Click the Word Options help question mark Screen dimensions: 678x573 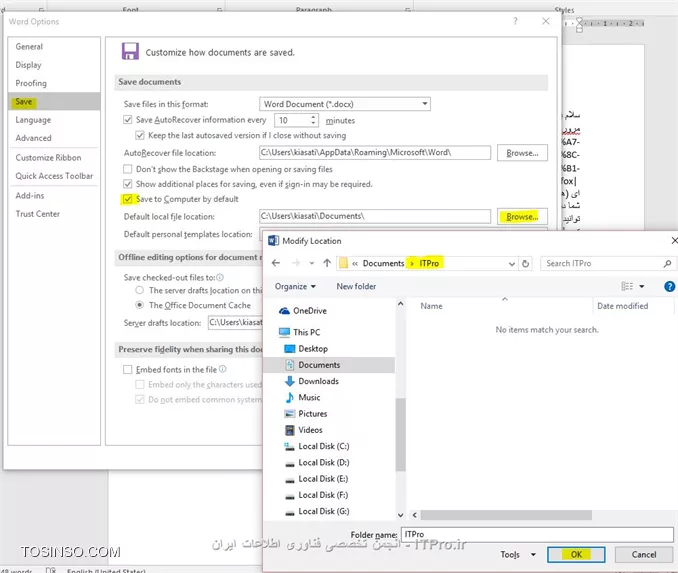coord(515,21)
